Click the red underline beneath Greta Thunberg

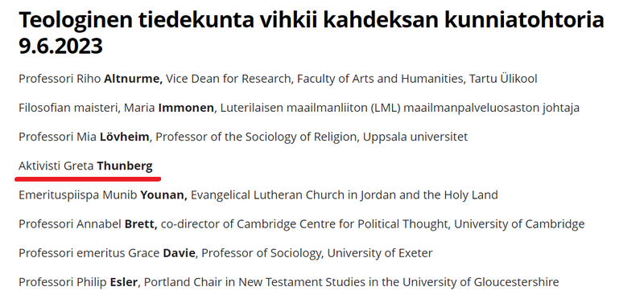[x=88, y=178]
